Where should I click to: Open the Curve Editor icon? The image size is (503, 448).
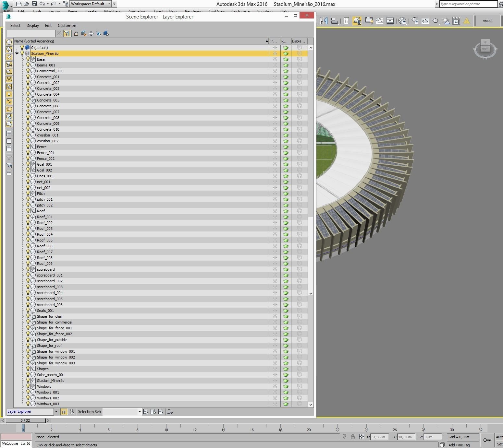pyautogui.click(x=380, y=21)
